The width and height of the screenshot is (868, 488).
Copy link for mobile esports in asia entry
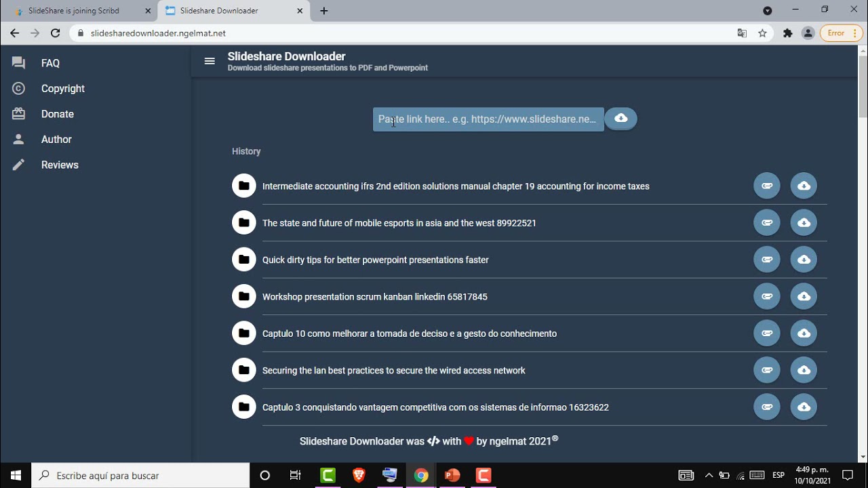[x=767, y=222]
